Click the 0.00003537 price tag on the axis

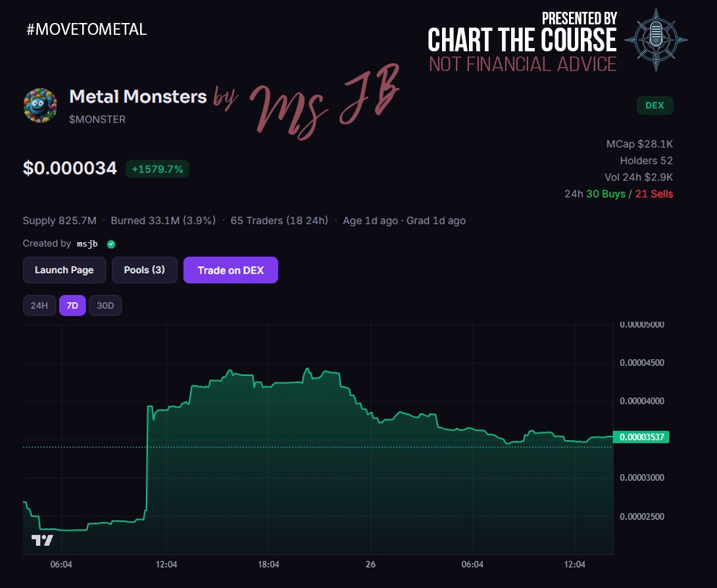tap(641, 436)
